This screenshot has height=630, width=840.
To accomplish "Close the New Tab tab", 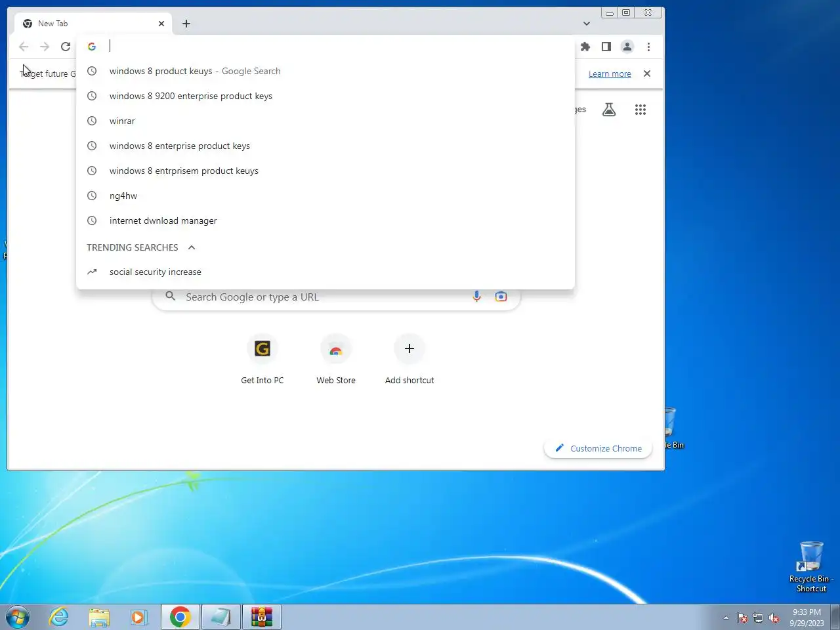I will click(161, 24).
